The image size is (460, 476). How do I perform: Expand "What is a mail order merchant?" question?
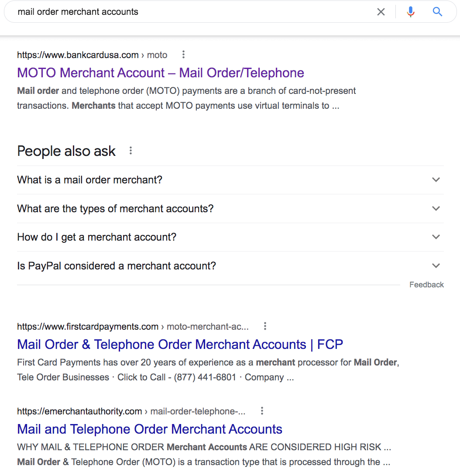click(x=436, y=180)
